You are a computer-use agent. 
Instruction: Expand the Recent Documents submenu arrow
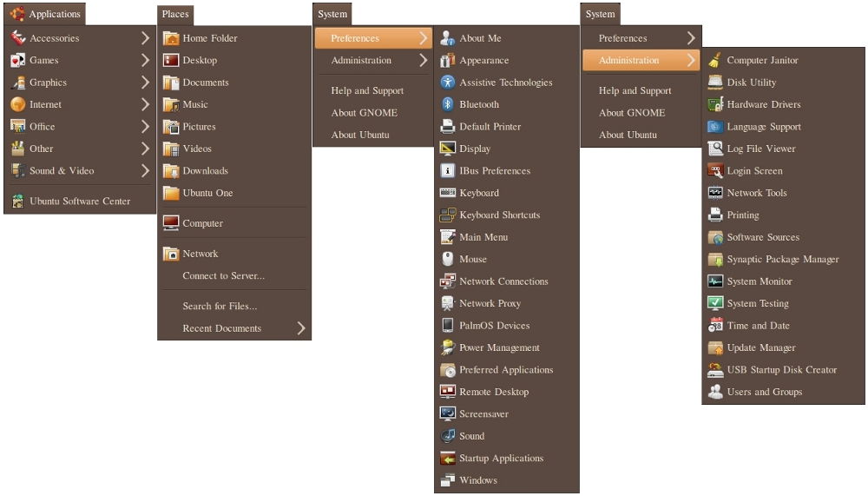(301, 328)
